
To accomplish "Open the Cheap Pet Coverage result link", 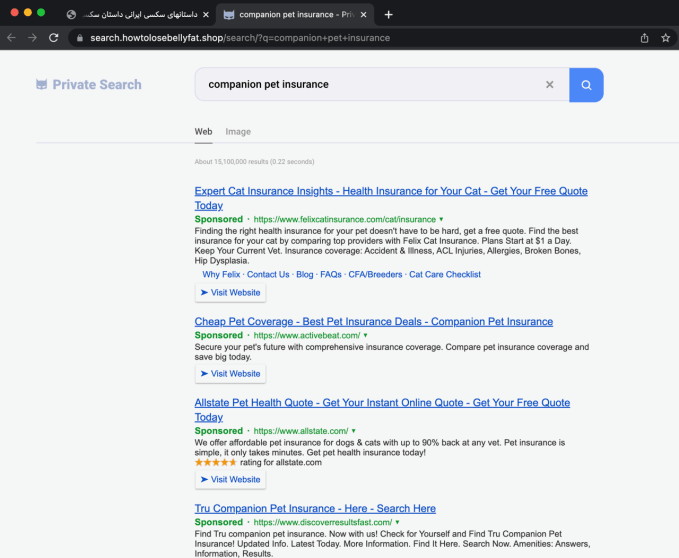I will (x=373, y=322).
